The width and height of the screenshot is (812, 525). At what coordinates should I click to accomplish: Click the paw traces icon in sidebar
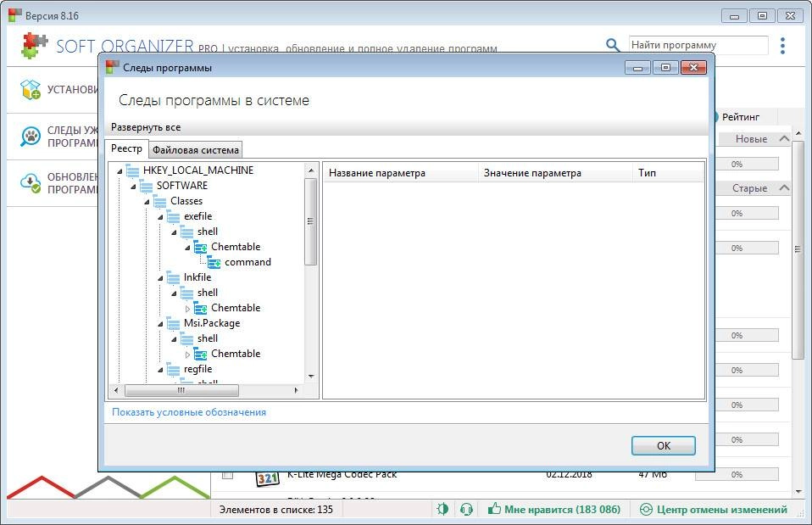31,137
